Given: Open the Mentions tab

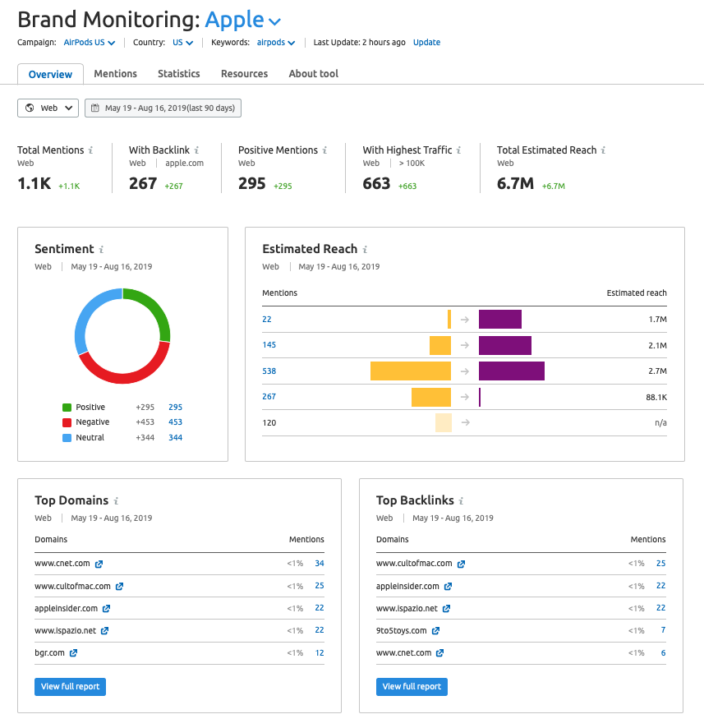Looking at the screenshot, I should [x=116, y=74].
